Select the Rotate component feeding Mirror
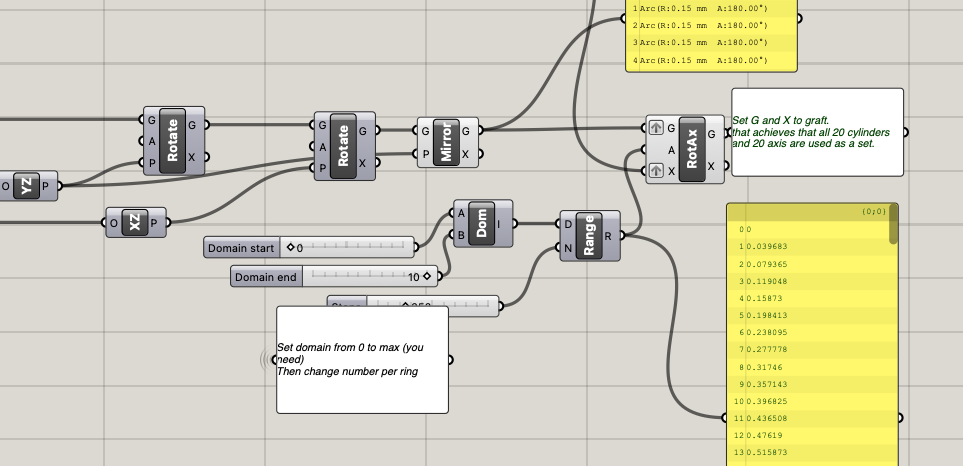The width and height of the screenshot is (963, 466). pos(343,146)
